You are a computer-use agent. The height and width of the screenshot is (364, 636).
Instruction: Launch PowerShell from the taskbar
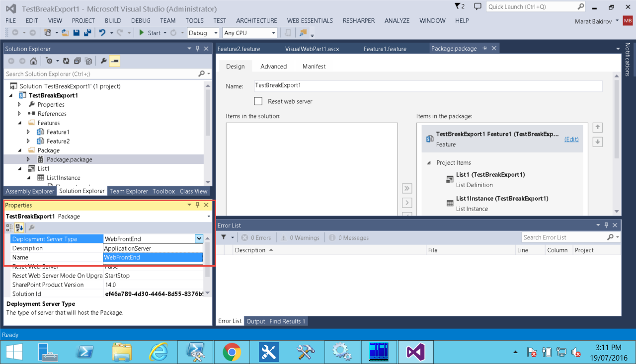[84, 352]
